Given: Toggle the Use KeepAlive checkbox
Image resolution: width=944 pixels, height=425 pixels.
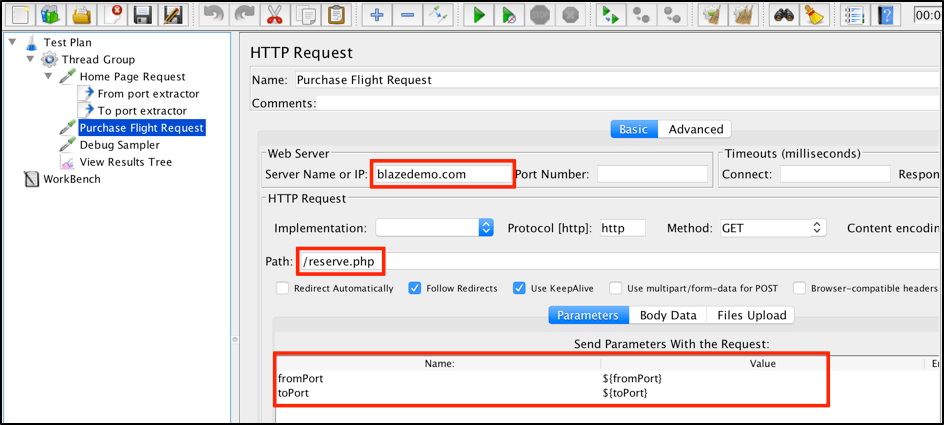Looking at the screenshot, I should tap(519, 288).
